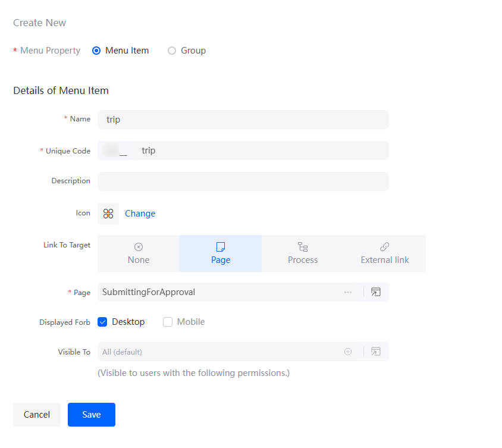This screenshot has height=448, width=502.
Task: Click the blue Save button
Action: click(92, 415)
